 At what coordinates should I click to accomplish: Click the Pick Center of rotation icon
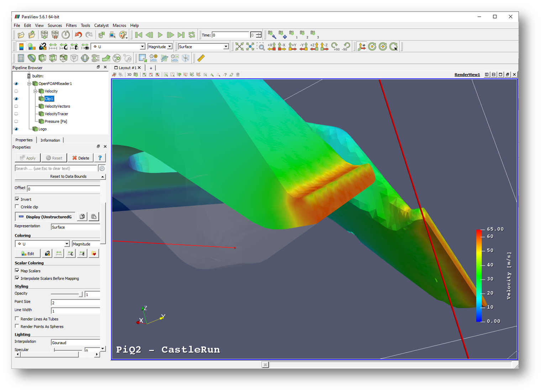[x=393, y=47]
